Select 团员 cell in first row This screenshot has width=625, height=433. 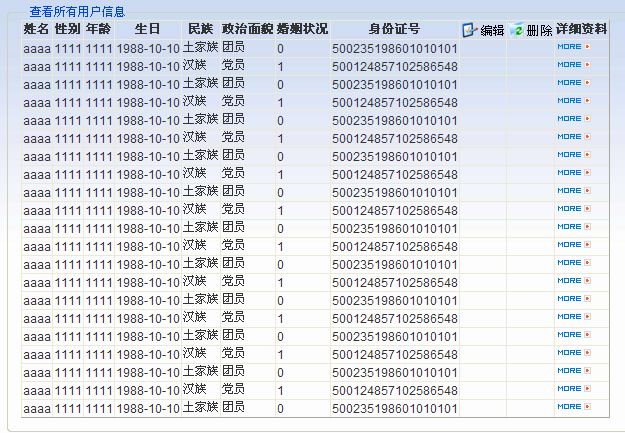coord(233,47)
